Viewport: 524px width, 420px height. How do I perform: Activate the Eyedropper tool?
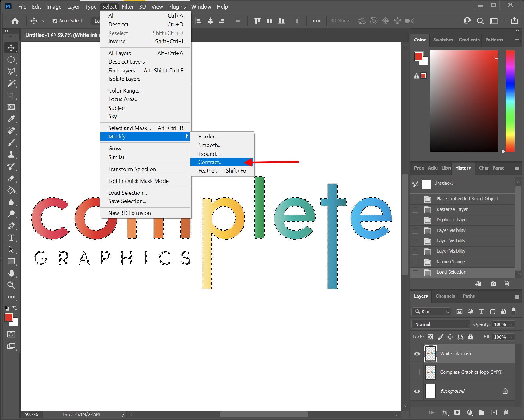pyautogui.click(x=11, y=119)
